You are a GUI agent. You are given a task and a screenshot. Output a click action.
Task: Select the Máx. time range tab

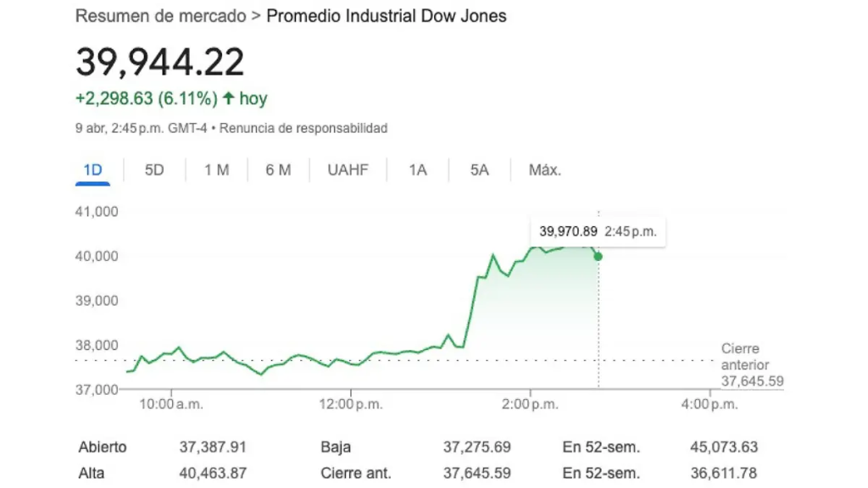point(545,170)
